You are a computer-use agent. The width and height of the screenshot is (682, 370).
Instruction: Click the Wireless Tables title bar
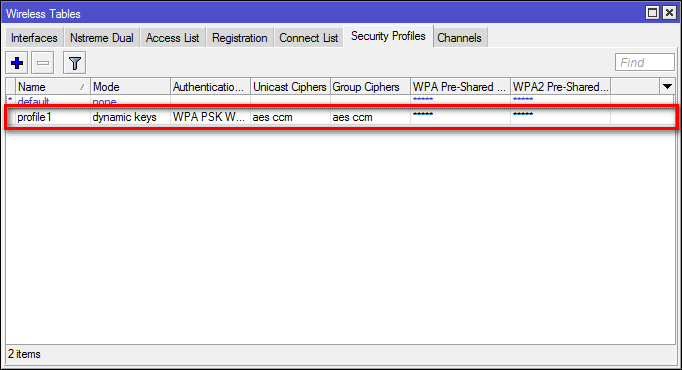(x=322, y=13)
